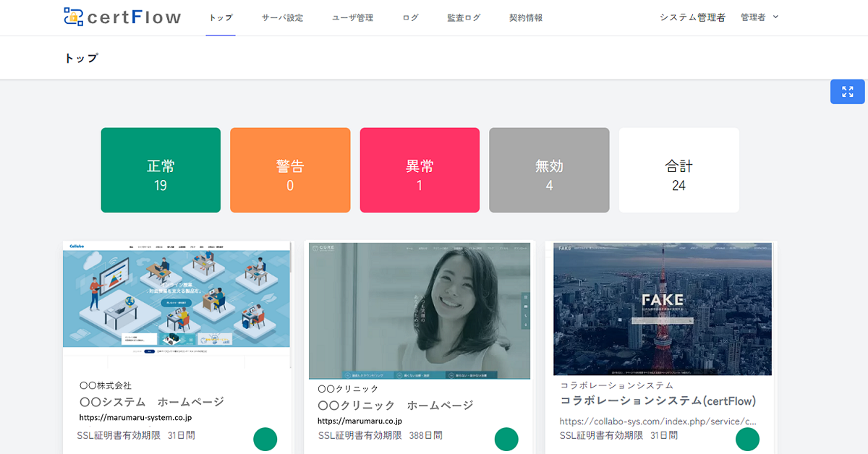Click green status circle on ○○システム card

click(x=265, y=439)
